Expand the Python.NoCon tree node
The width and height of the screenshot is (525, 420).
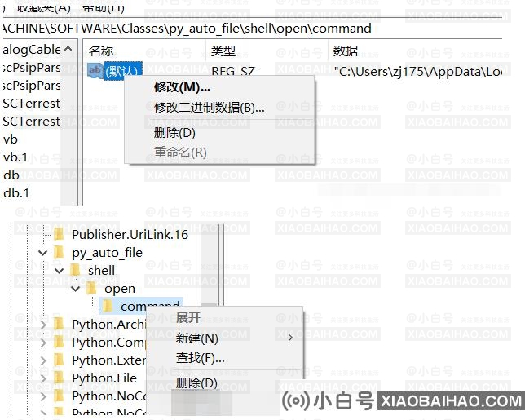click(43, 396)
